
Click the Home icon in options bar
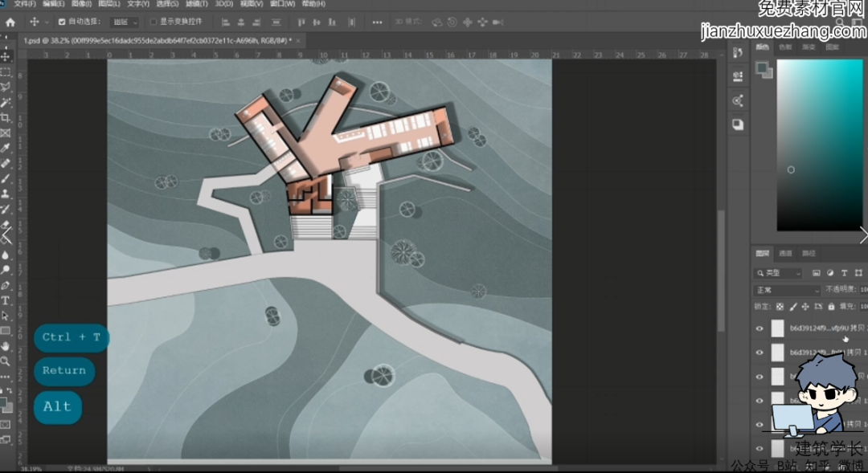coord(10,22)
